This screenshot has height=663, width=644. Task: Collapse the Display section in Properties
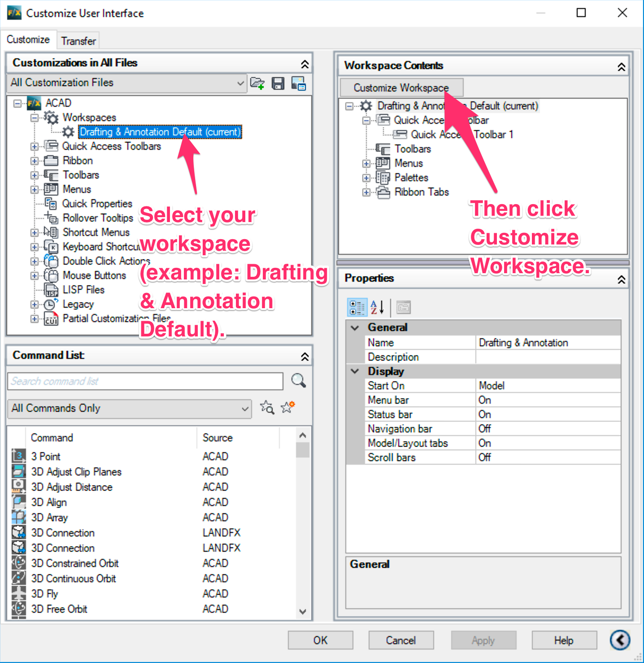355,371
